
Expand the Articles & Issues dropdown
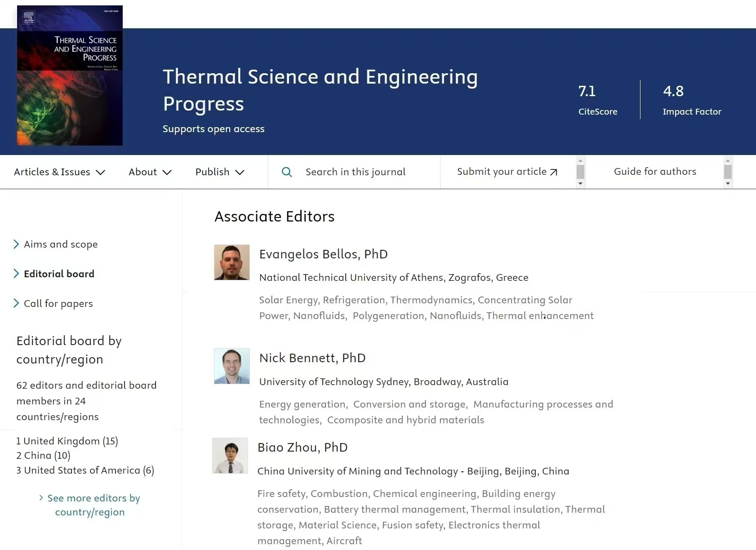[59, 172]
